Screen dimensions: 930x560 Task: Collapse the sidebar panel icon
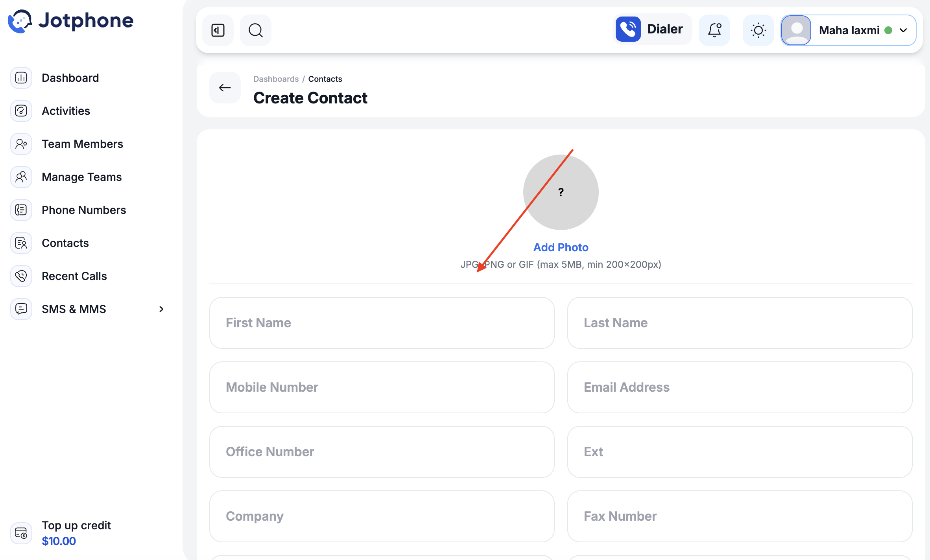[218, 30]
